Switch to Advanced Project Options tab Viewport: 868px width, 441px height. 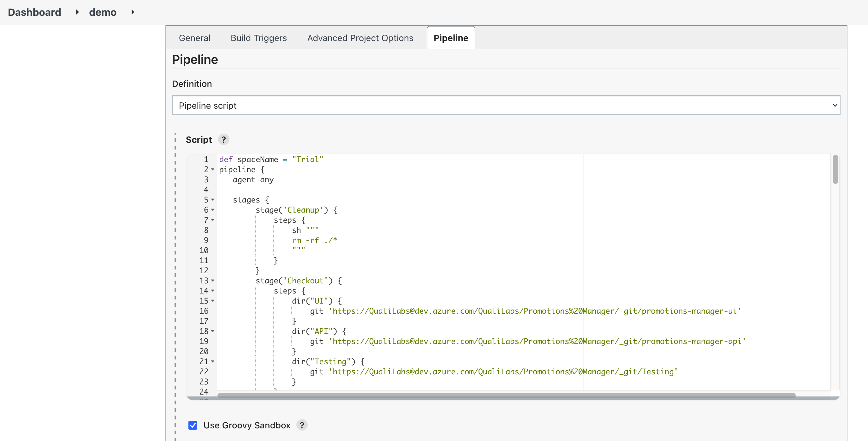[360, 38]
